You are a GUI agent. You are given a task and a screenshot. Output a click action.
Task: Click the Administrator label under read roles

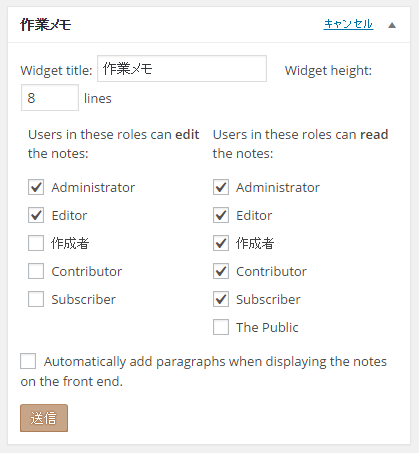coord(278,187)
